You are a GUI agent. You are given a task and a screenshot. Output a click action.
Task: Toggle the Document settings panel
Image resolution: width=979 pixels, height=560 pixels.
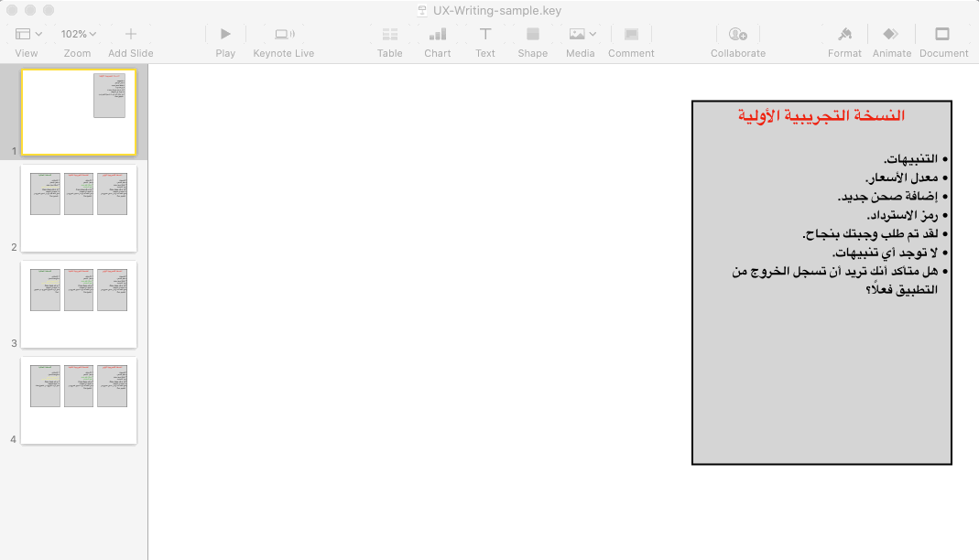[x=943, y=33]
